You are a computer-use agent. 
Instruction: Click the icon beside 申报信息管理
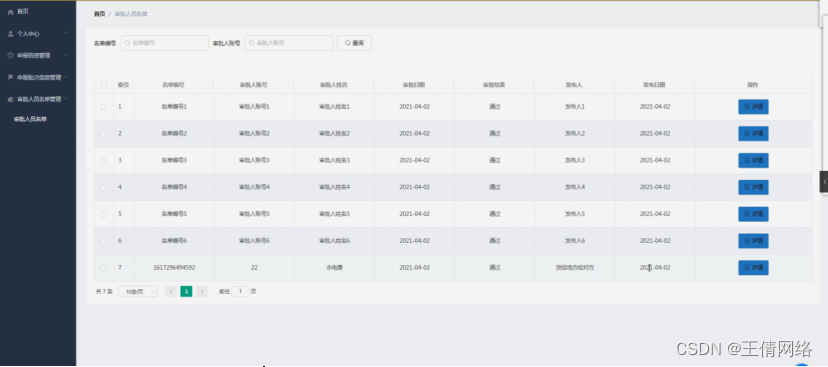click(x=11, y=55)
